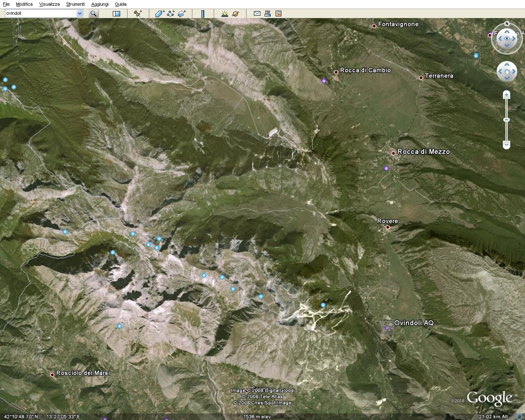525x420 pixels.
Task: Pan south with move joystick down arrow
Action: point(507,79)
